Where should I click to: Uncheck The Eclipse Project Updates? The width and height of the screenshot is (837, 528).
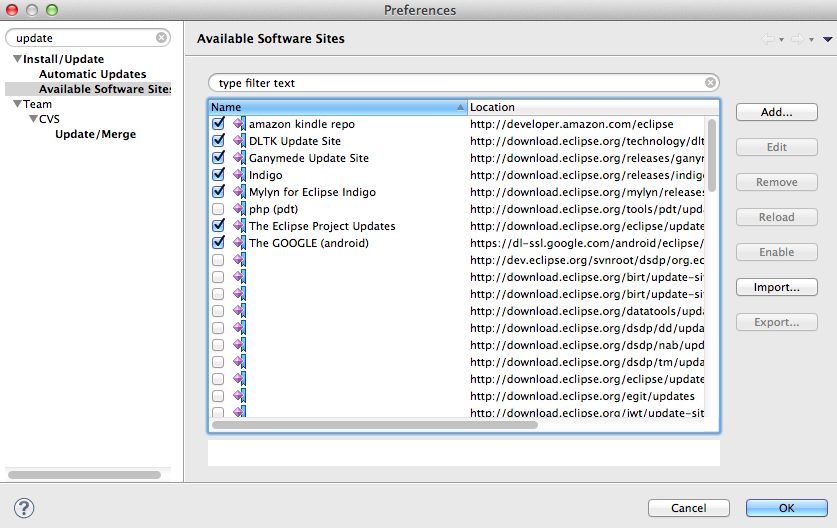coord(218,225)
